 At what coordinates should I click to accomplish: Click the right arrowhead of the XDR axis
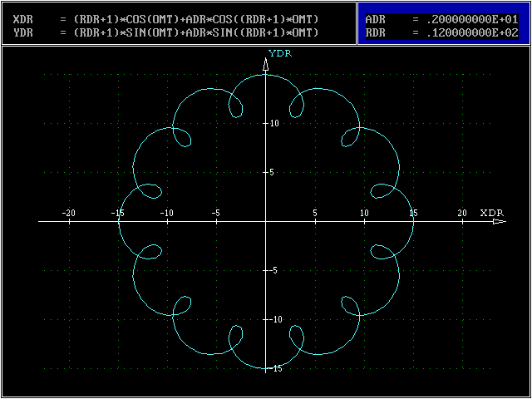point(499,222)
